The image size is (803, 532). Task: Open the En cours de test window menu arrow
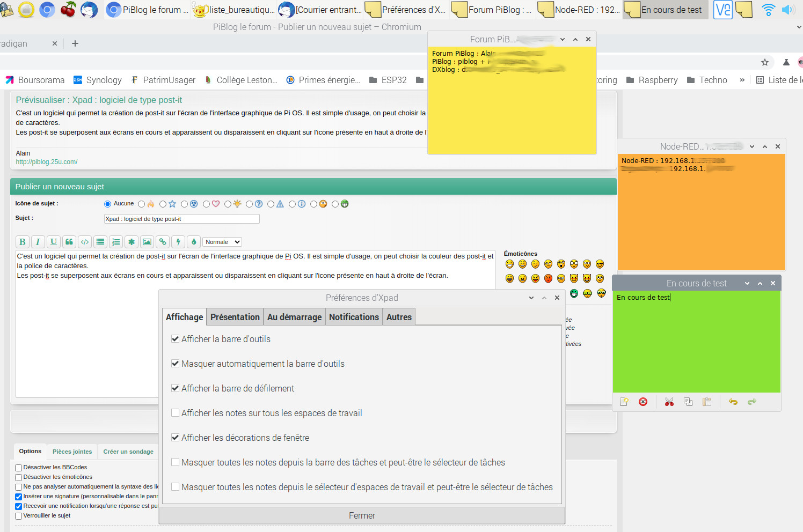tap(747, 283)
